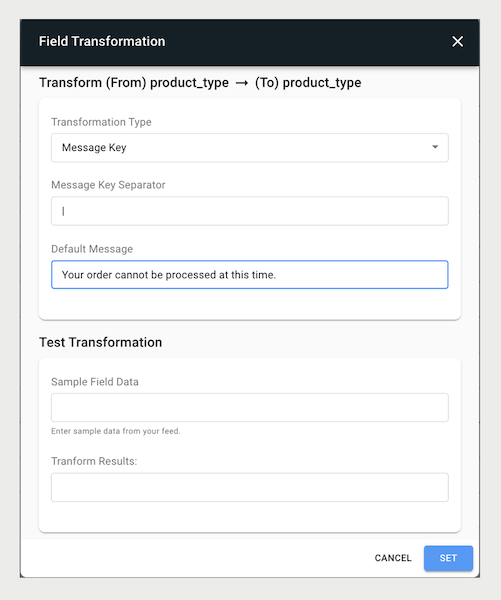Click into the Default Message field
Screen dimensions: 501x600
[x=250, y=275]
